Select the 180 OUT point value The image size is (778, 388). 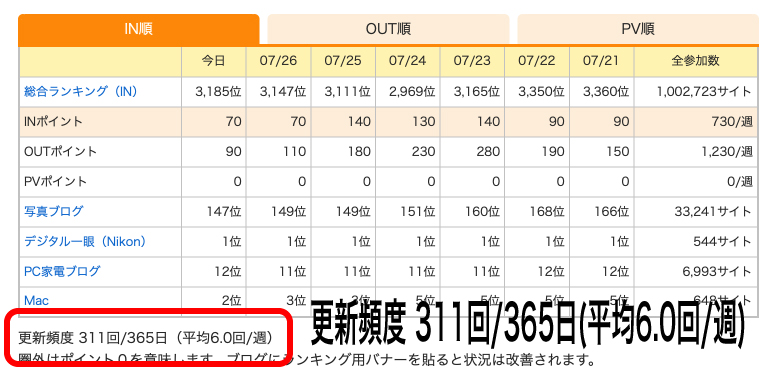pos(343,152)
